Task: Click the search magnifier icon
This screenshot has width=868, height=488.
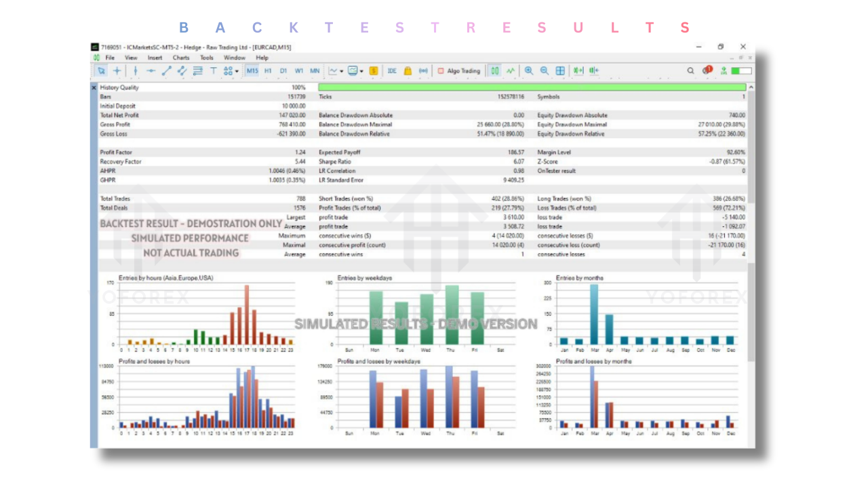Action: [x=690, y=70]
